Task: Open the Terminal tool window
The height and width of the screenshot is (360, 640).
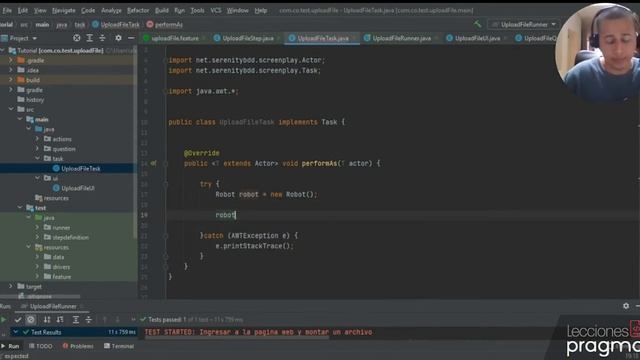Action: pos(119,346)
